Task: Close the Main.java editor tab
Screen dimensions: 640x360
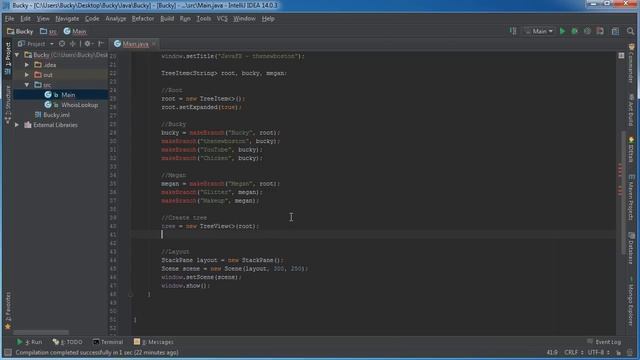Action: pos(154,43)
